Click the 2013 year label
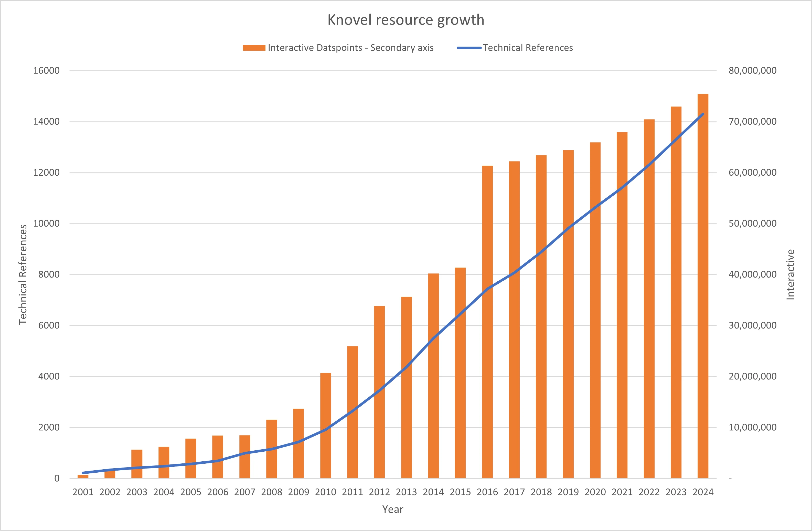This screenshot has height=531, width=812. (406, 492)
